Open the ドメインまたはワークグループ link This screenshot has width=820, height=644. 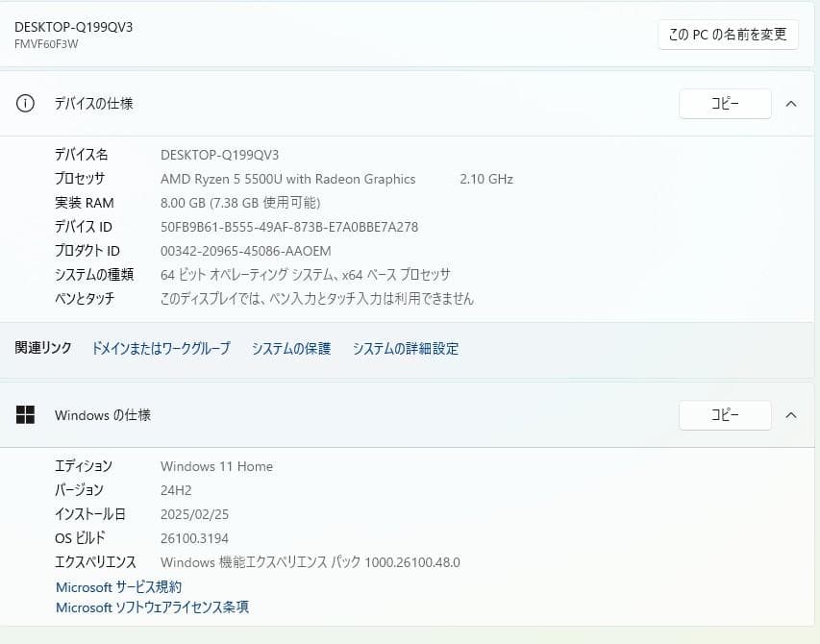[x=159, y=348]
